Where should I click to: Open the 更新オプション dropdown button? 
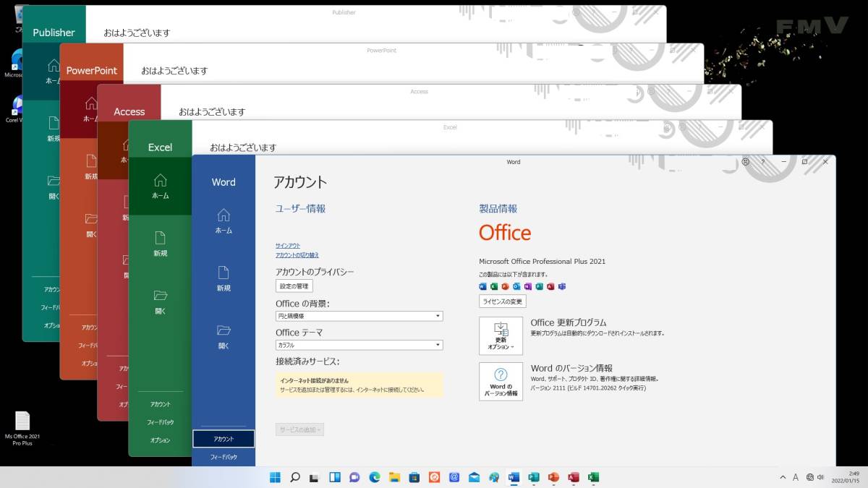tap(501, 335)
